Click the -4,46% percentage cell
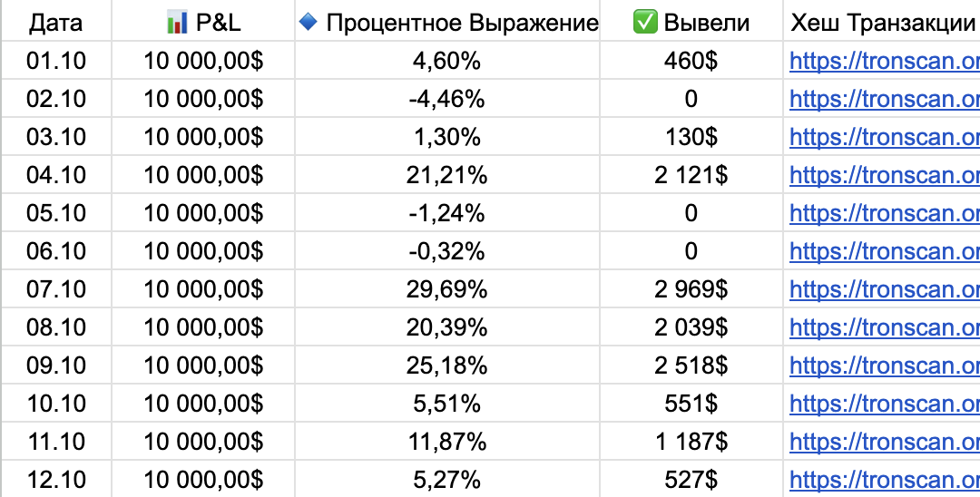 click(x=446, y=99)
